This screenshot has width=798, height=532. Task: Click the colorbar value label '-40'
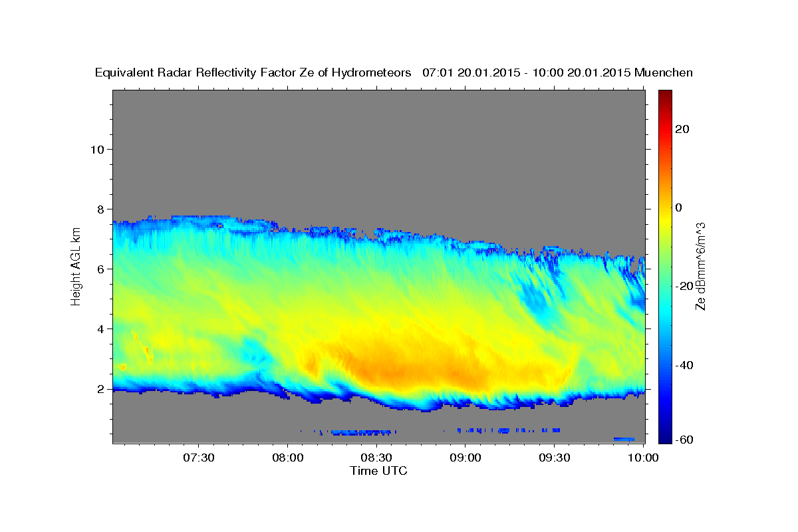pyautogui.click(x=684, y=365)
